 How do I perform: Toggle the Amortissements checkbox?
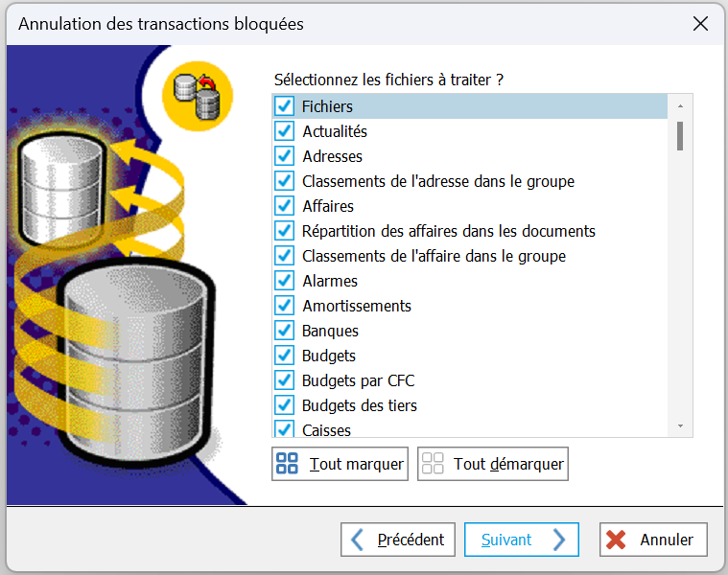(285, 306)
